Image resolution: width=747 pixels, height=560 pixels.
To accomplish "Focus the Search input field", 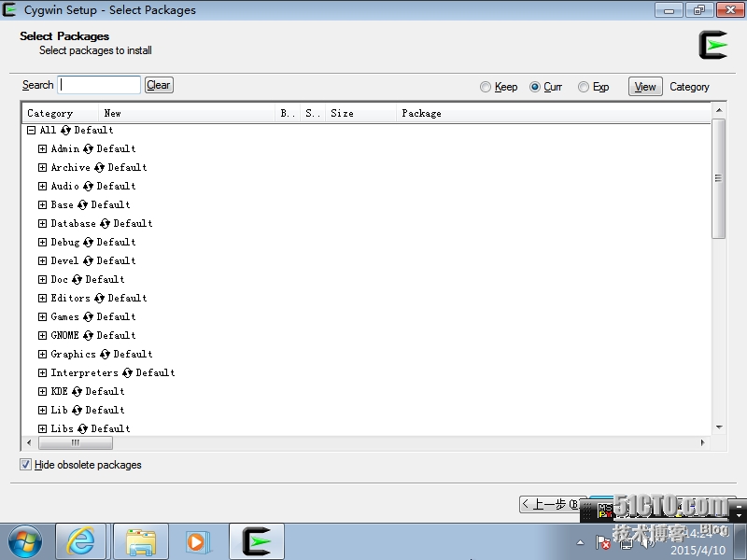I will click(99, 85).
